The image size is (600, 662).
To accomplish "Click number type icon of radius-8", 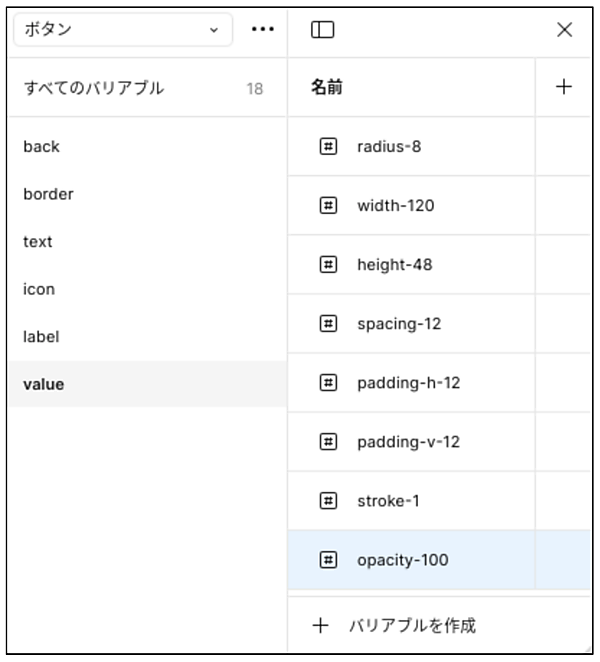I will [328, 146].
